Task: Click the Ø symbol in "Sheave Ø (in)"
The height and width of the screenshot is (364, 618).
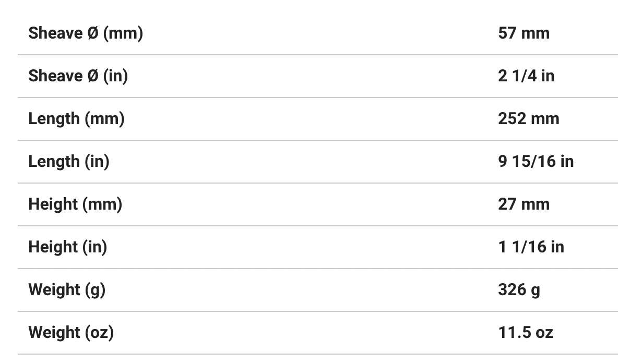Action: click(92, 76)
